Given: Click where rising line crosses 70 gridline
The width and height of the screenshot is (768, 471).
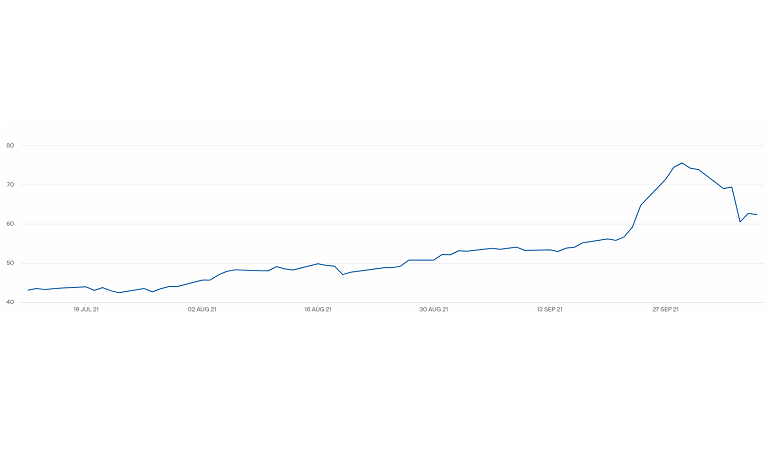Looking at the screenshot, I should 661,185.
